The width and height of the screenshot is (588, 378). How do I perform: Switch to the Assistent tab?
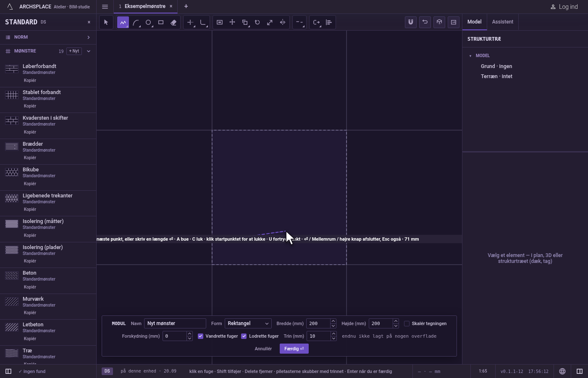point(503,22)
